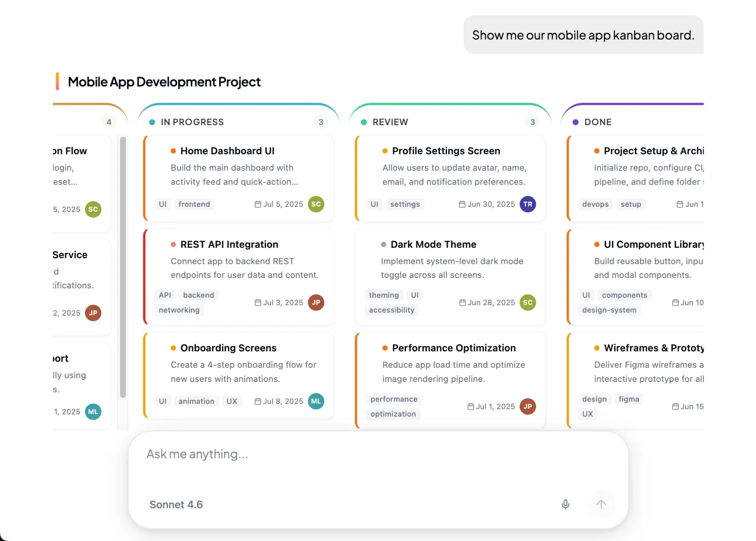Click JP avatar on REST API Integration card

point(316,303)
